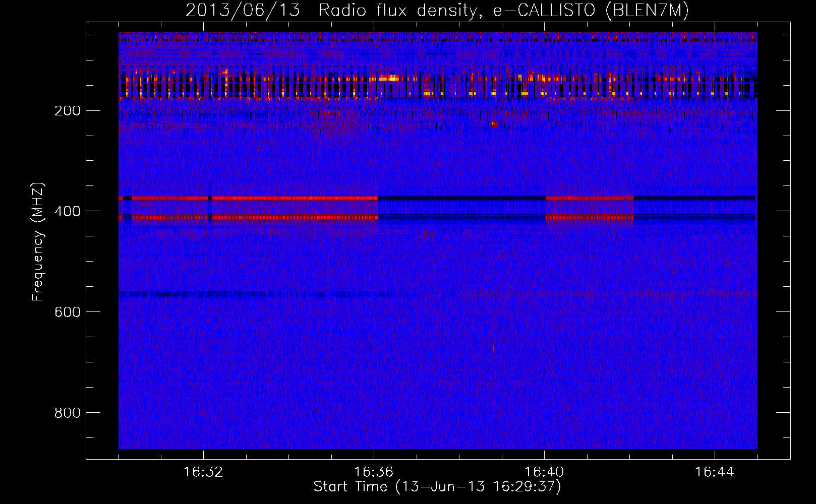Image resolution: width=816 pixels, height=504 pixels.
Task: Click the 600 frequency tick label
Action: tap(68, 312)
